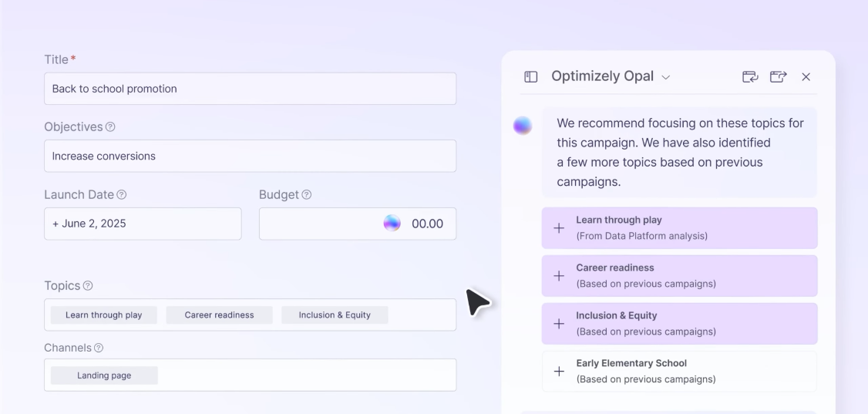This screenshot has height=414, width=868.
Task: Click the info icon next to Channels
Action: click(x=99, y=348)
